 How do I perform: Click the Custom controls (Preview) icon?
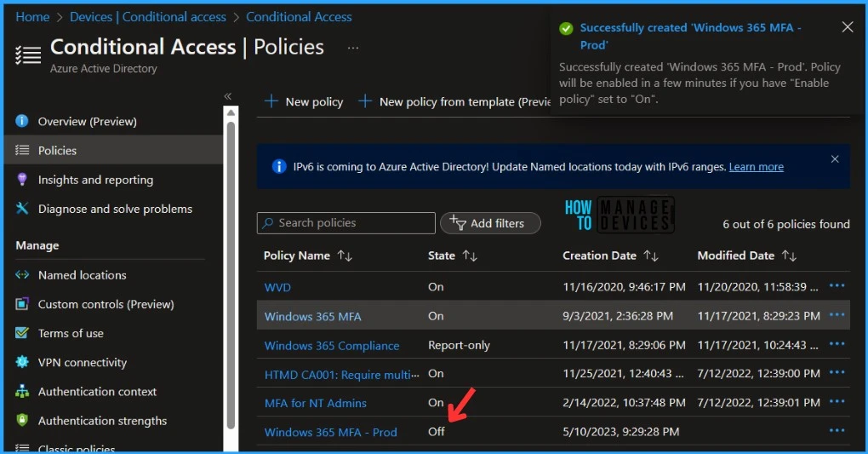pyautogui.click(x=21, y=304)
